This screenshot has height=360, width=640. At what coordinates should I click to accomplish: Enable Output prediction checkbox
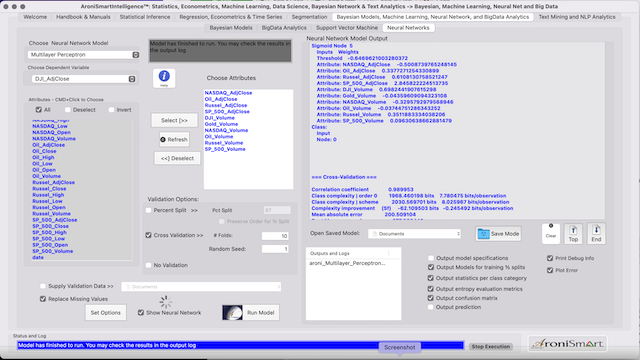click(x=431, y=307)
